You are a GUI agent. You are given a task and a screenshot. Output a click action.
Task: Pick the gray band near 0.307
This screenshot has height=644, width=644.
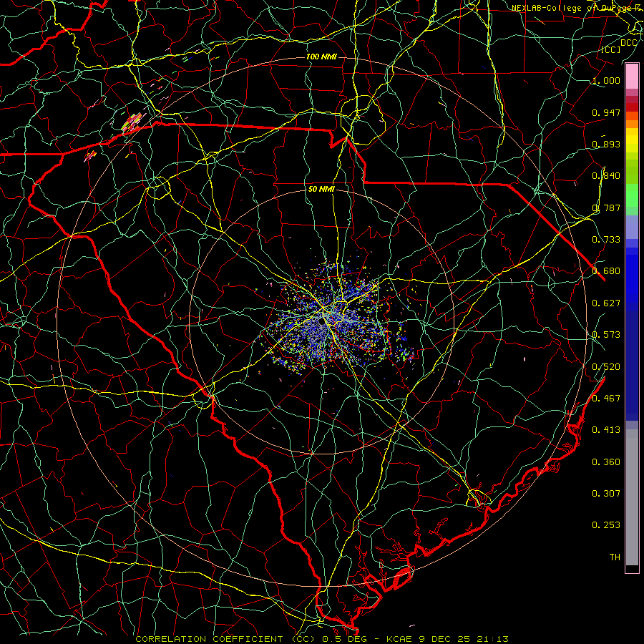[x=632, y=497]
